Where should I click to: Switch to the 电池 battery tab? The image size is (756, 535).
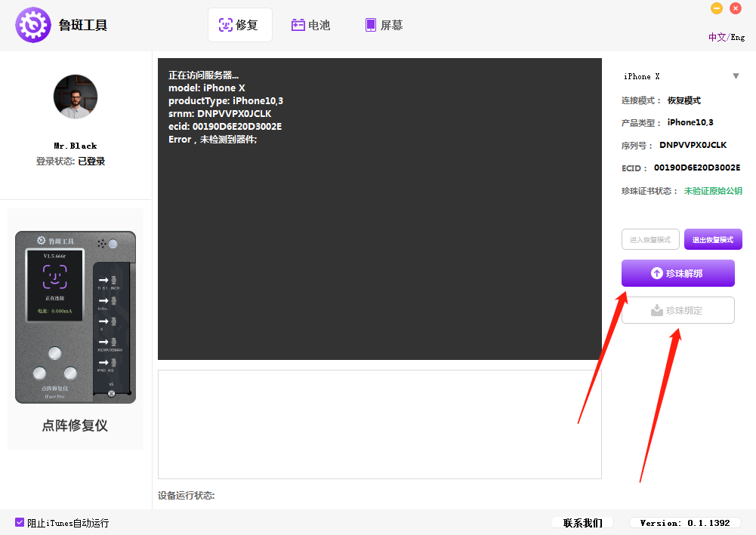click(x=311, y=25)
